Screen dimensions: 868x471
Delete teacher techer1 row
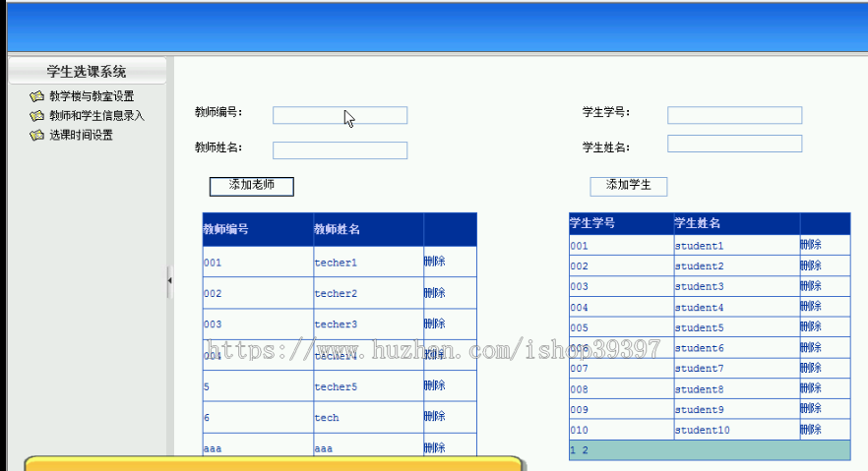pos(435,262)
